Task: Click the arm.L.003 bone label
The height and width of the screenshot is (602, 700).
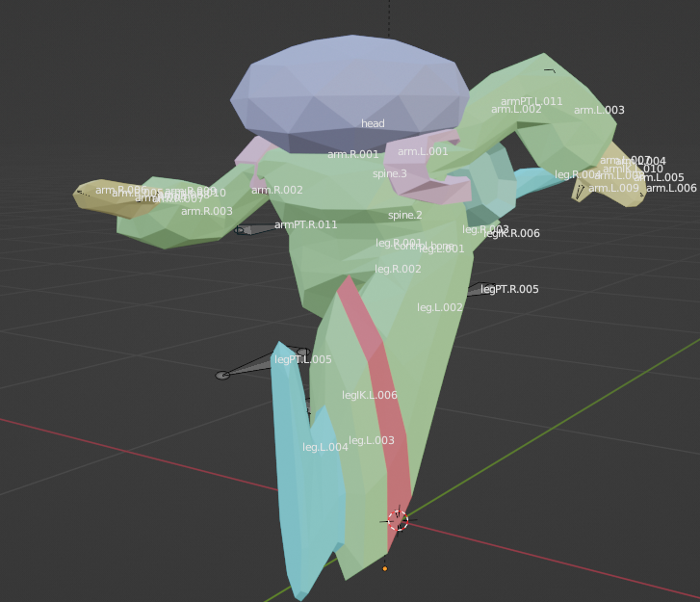Action: [x=599, y=110]
